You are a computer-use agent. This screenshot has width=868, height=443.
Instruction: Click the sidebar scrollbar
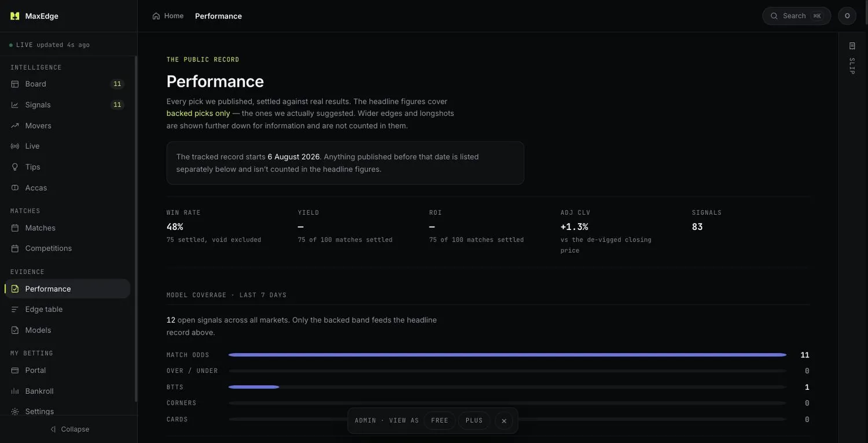point(136,229)
